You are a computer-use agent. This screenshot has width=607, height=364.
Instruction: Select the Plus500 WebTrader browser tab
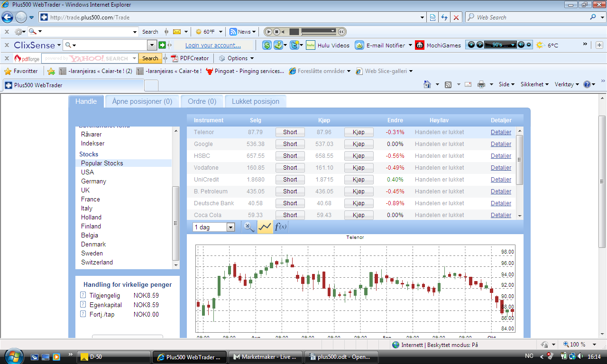tap(73, 85)
